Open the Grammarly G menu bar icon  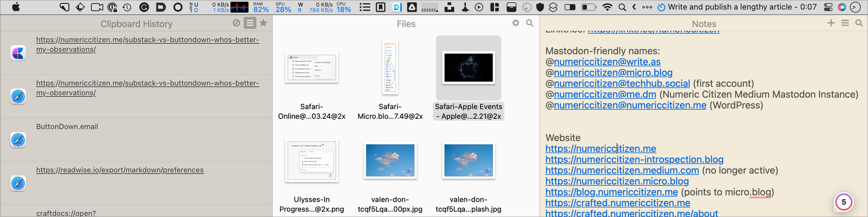[144, 7]
